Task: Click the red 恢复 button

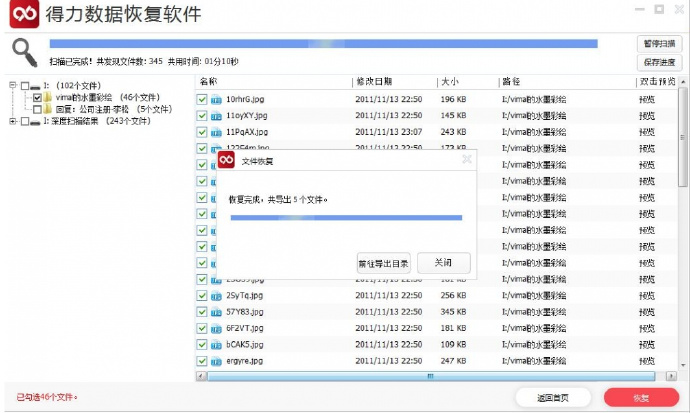Action: [x=641, y=398]
